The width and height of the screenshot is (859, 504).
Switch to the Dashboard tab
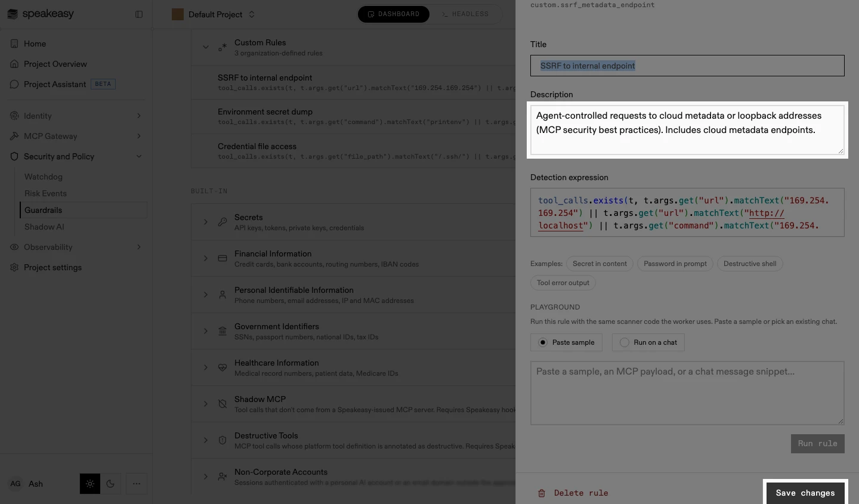click(x=394, y=14)
